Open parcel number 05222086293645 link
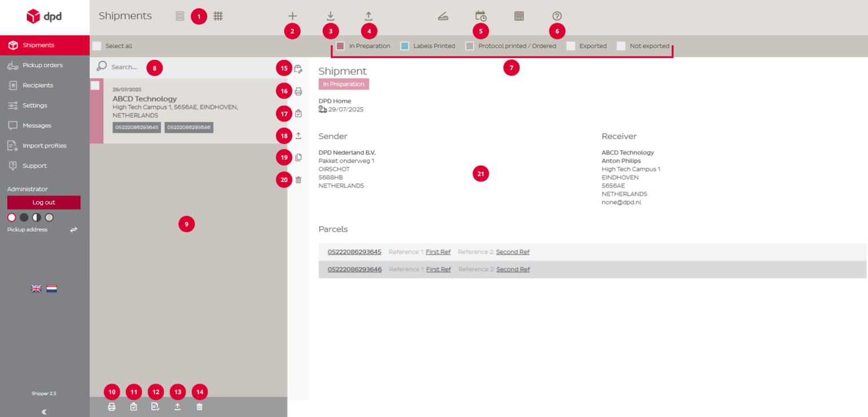 (x=354, y=252)
